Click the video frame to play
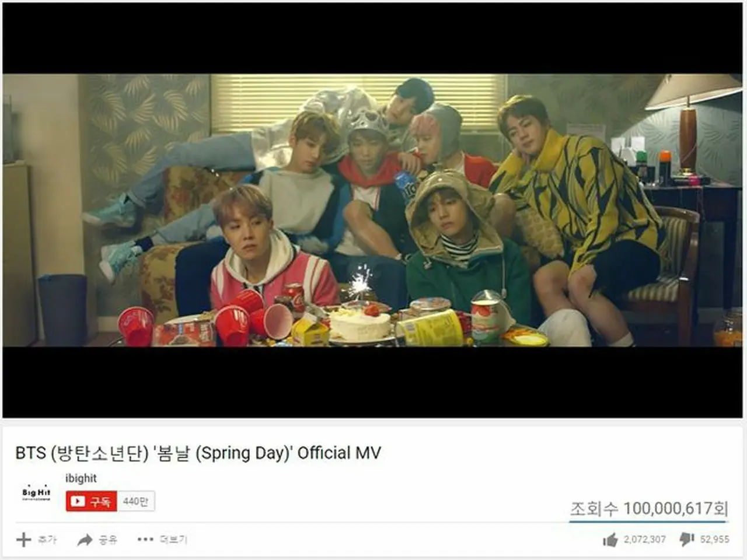The image size is (747, 560). coord(372,210)
